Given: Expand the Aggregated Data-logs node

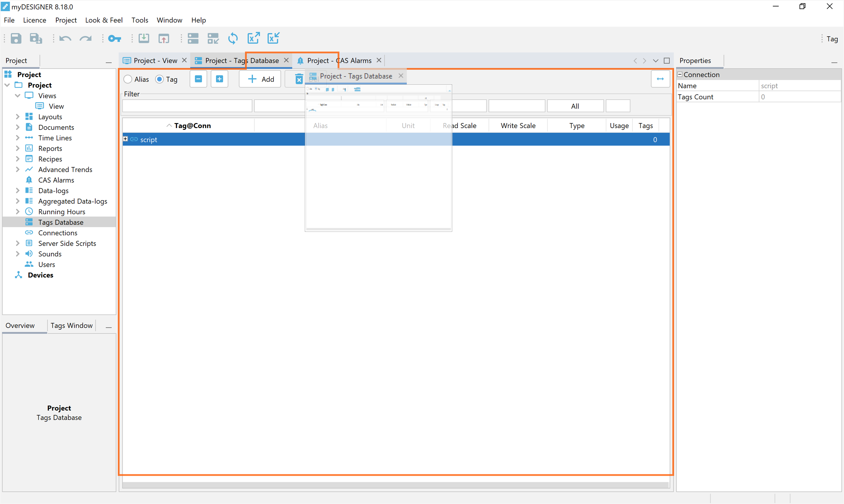Looking at the screenshot, I should pyautogui.click(x=18, y=201).
